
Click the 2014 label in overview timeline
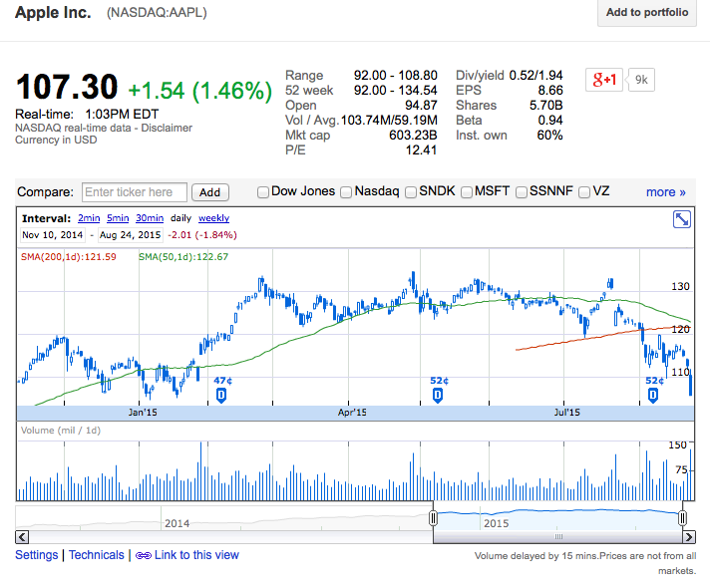[177, 524]
